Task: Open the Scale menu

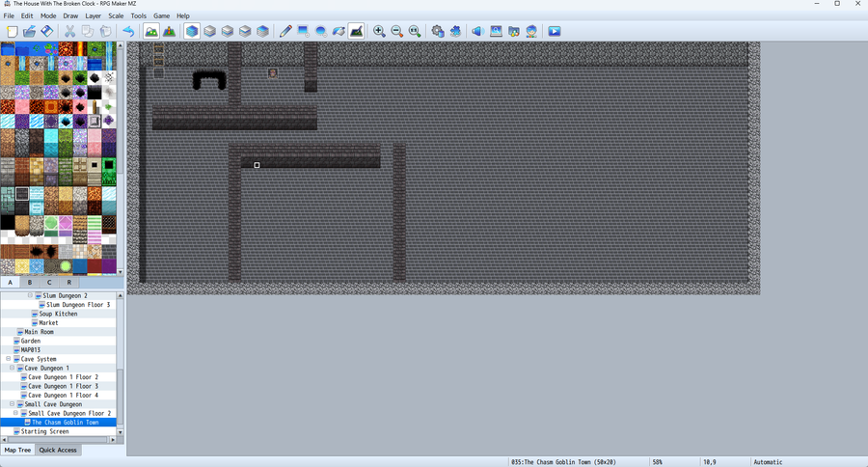Action: pos(116,16)
